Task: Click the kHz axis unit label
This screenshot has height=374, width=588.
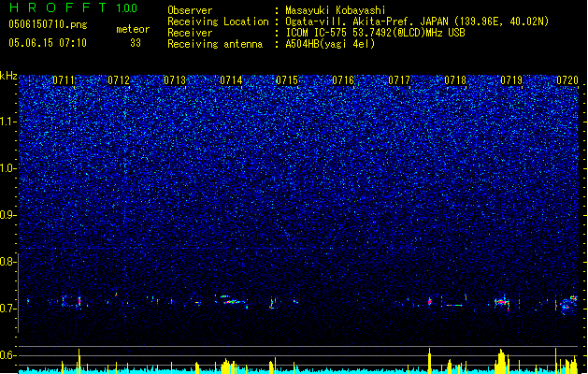Action: (x=8, y=76)
